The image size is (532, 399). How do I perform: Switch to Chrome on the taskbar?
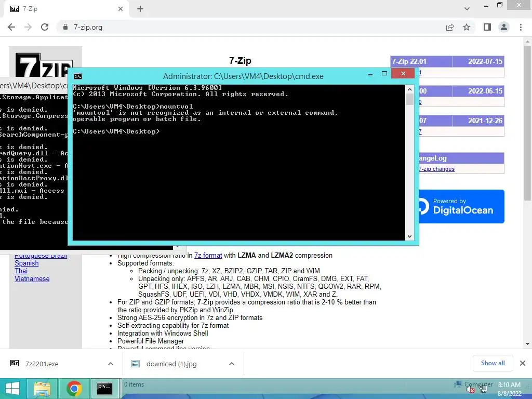coord(74,389)
